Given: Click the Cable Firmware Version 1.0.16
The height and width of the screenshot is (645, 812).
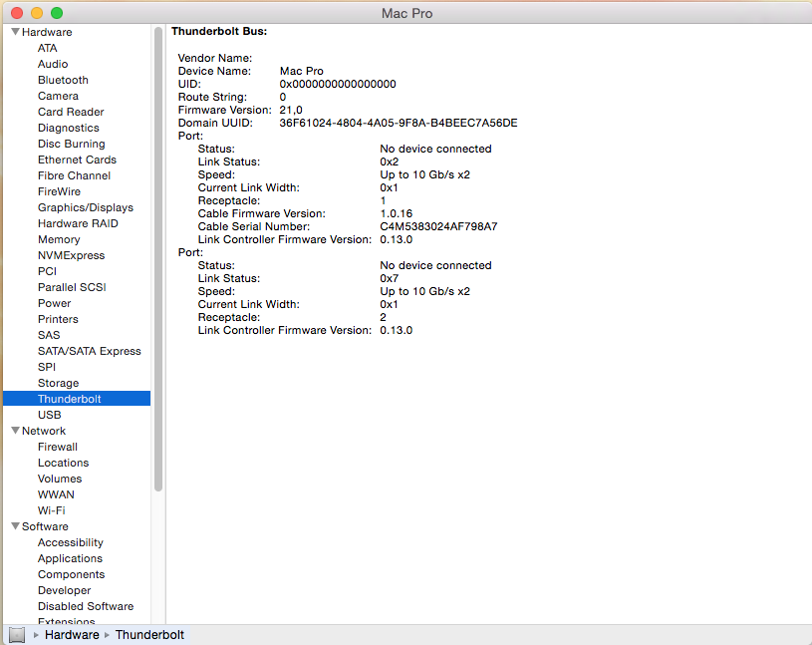Looking at the screenshot, I should (397, 213).
